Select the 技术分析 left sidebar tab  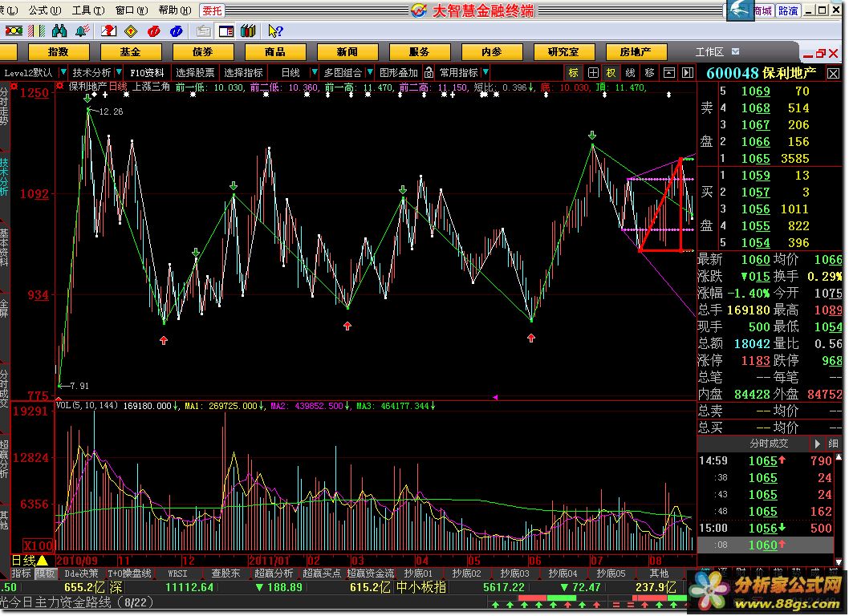(4, 177)
